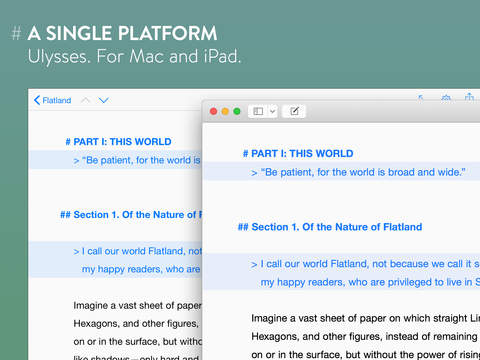
Task: Go back to Flatland in iPad window
Action: click(x=53, y=100)
